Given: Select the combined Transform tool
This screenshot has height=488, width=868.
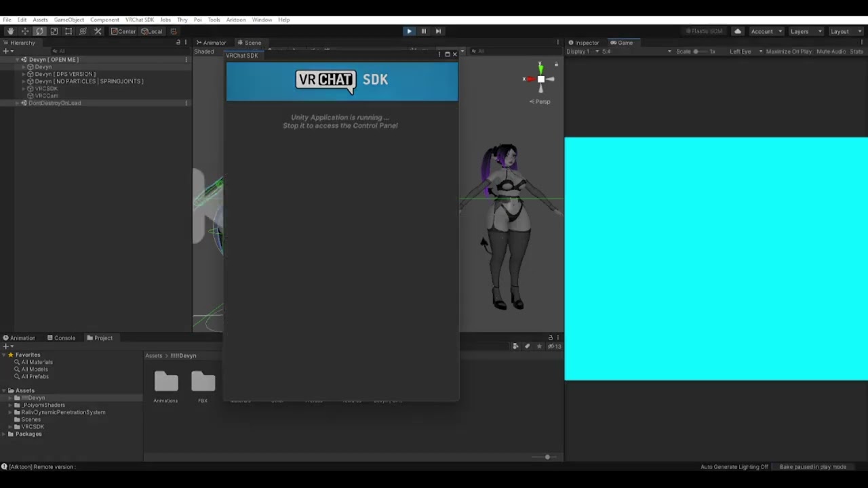Looking at the screenshot, I should 83,31.
